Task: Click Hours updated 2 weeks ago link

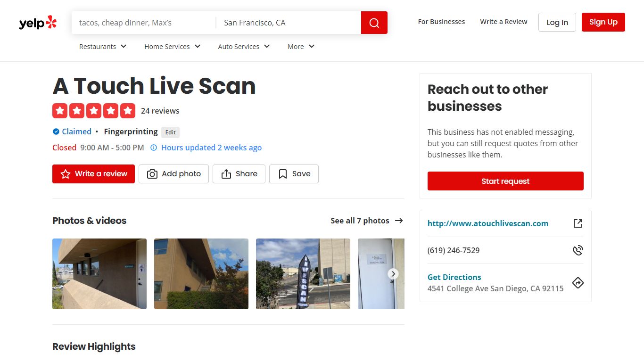Action: tap(211, 148)
